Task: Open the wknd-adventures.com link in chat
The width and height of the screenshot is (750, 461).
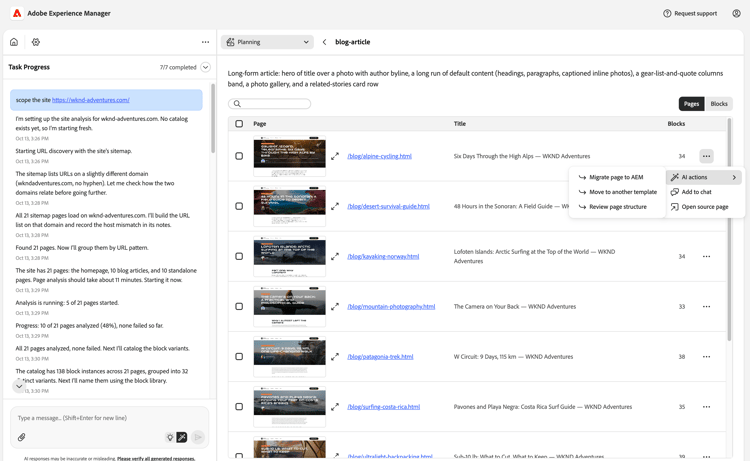Action: pos(91,100)
